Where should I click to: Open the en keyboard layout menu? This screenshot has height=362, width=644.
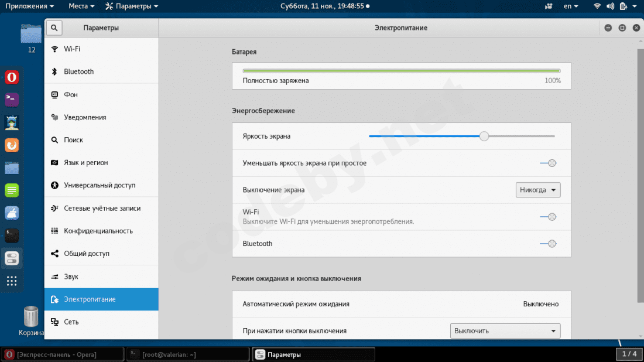pyautogui.click(x=571, y=6)
